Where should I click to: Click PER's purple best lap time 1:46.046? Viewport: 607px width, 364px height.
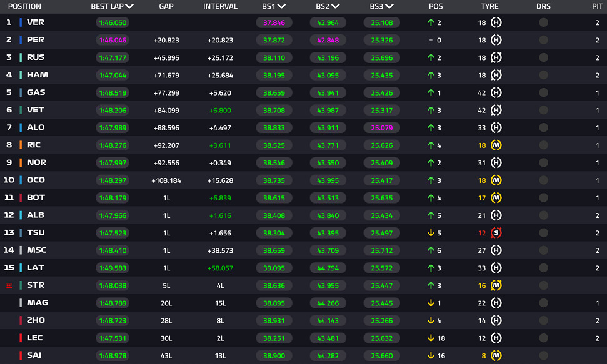pyautogui.click(x=113, y=40)
